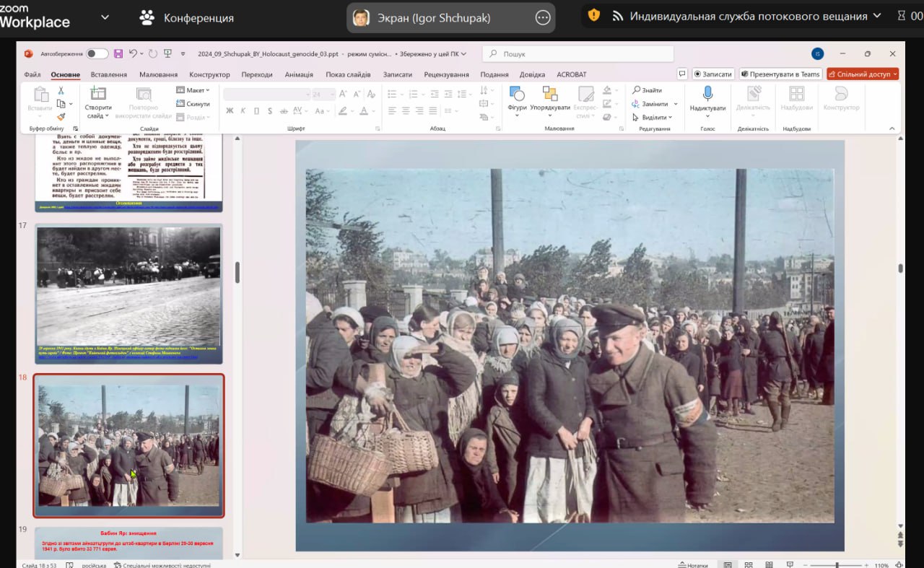The image size is (924, 568).
Task: Click the Пошук search field
Action: pos(577,53)
